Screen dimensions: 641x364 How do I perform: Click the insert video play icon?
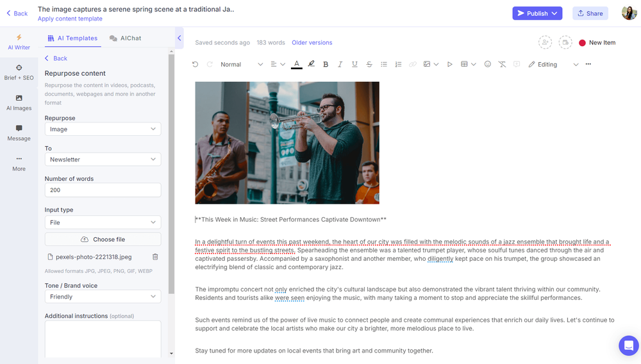450,65
